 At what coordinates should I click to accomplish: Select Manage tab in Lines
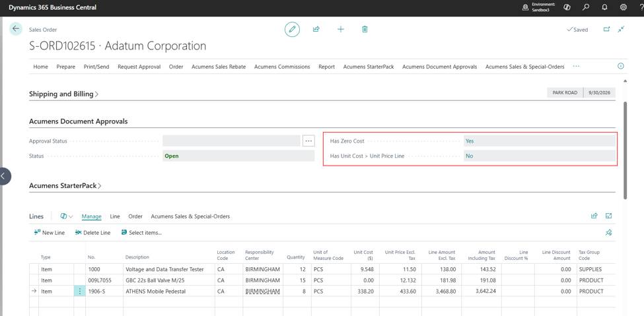pos(92,216)
